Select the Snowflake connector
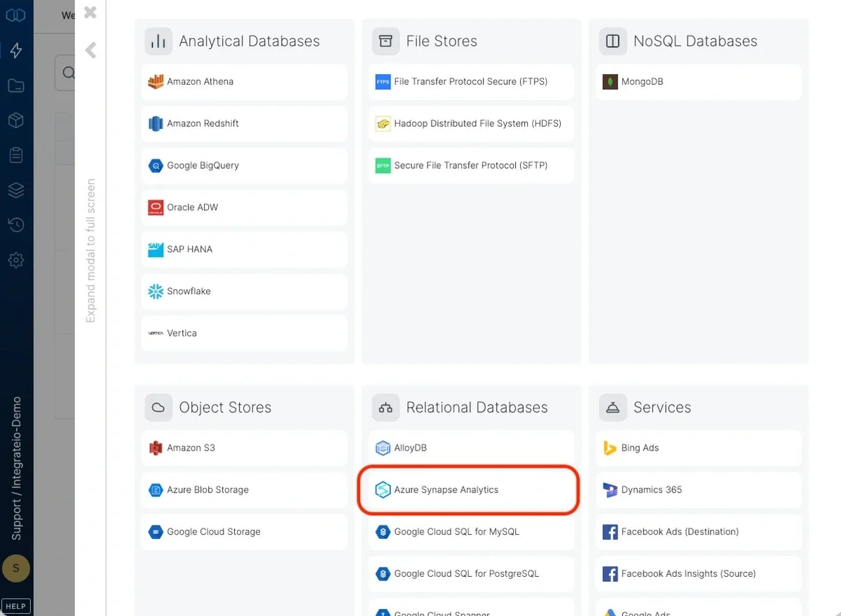The image size is (841, 616). [243, 291]
